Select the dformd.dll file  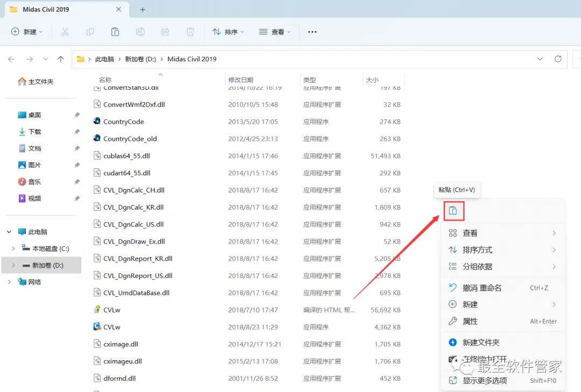pyautogui.click(x=115, y=379)
